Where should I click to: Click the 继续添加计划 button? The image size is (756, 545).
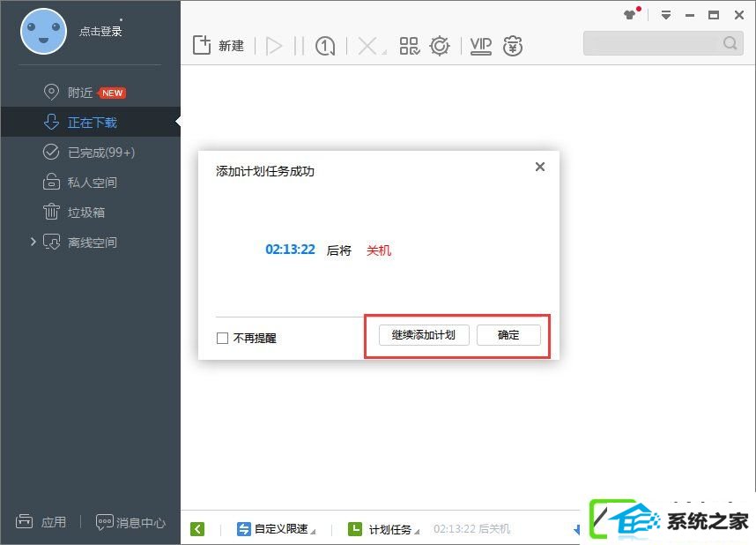point(424,335)
